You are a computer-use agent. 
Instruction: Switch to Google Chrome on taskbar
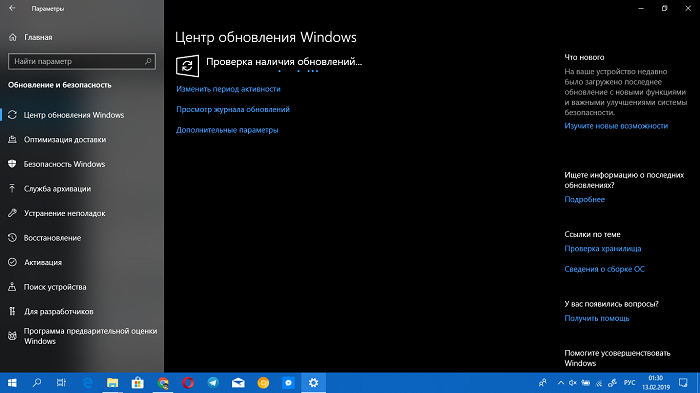(x=163, y=383)
